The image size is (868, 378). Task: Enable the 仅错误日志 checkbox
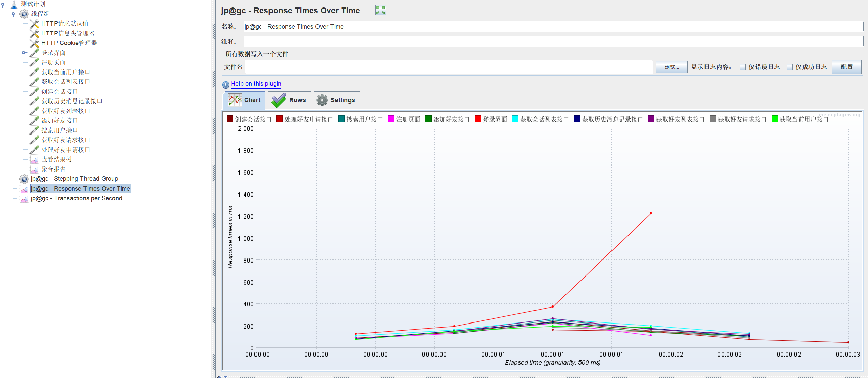point(743,67)
